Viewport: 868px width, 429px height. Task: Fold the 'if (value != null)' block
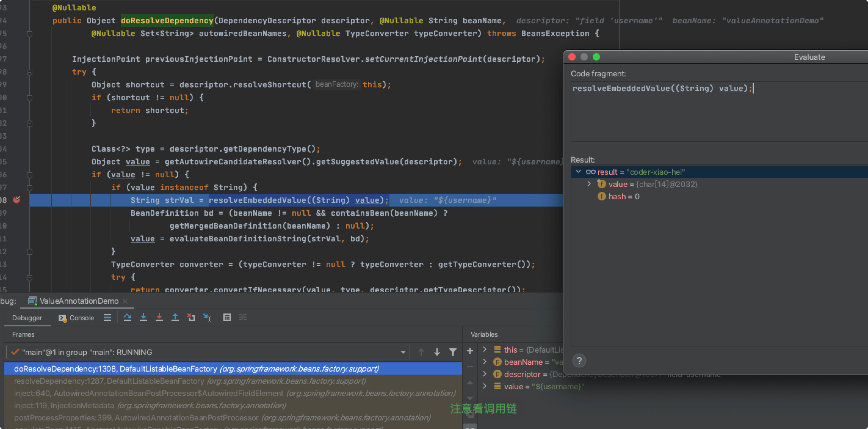pyautogui.click(x=29, y=174)
